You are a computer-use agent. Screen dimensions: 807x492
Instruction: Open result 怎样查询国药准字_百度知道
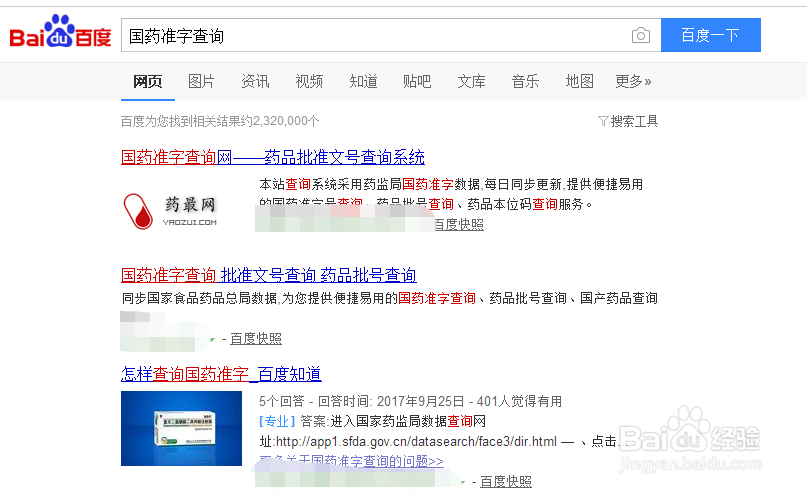point(221,374)
